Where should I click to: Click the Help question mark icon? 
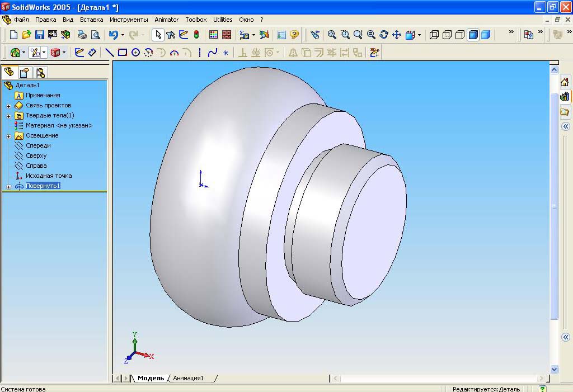click(294, 35)
